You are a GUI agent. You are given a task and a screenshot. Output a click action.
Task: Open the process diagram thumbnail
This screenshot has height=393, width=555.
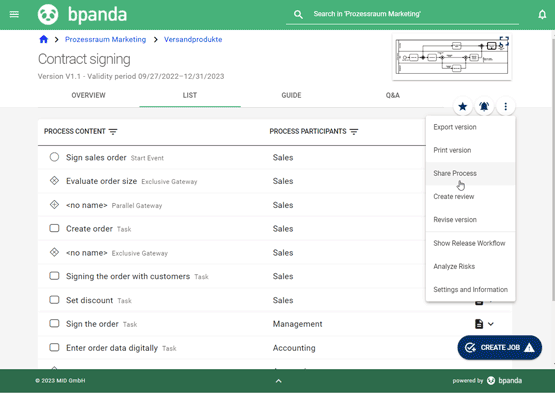click(x=452, y=57)
